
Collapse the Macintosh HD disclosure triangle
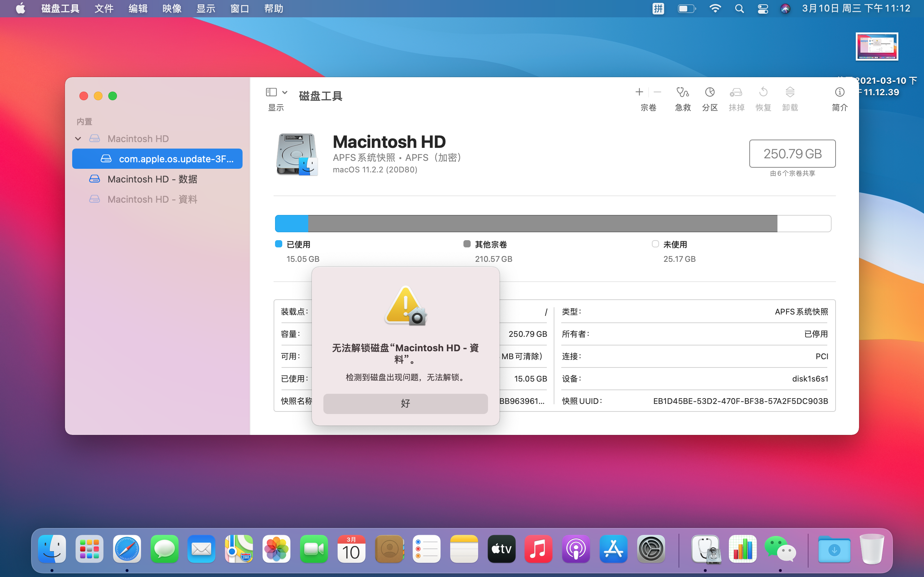point(78,138)
